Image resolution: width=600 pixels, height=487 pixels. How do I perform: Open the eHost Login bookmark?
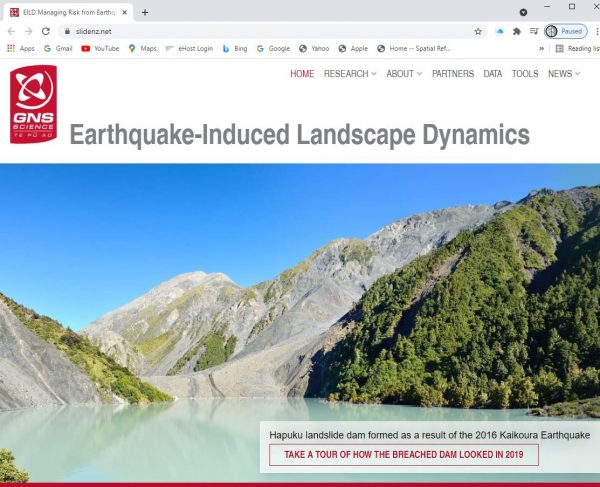click(189, 49)
